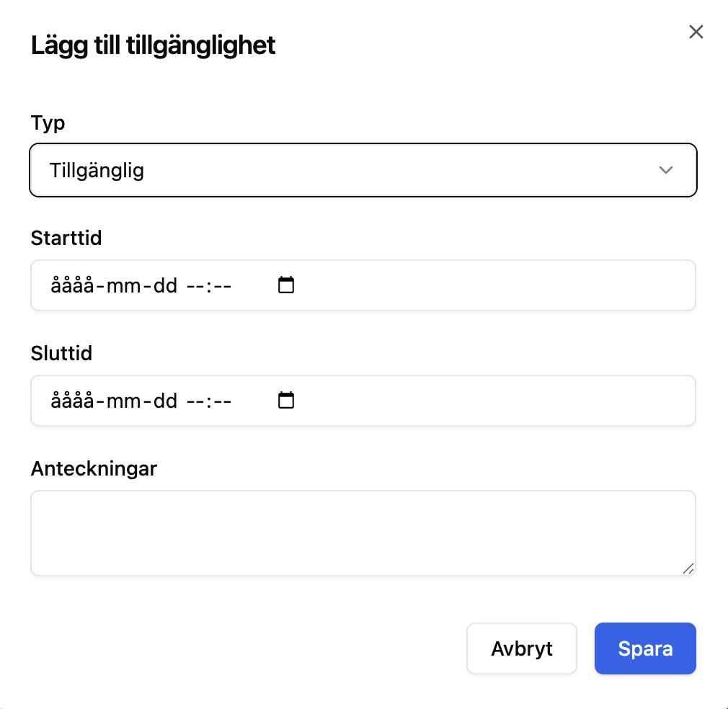Click the Anteckningar textarea resize handle
This screenshot has height=709, width=728.
688,568
